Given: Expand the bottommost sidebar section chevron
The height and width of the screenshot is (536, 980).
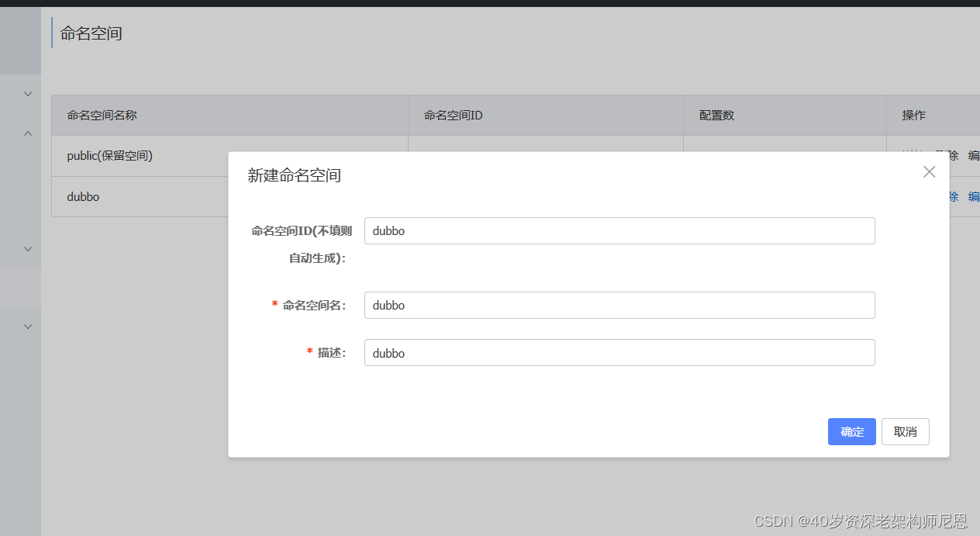Looking at the screenshot, I should tap(28, 327).
